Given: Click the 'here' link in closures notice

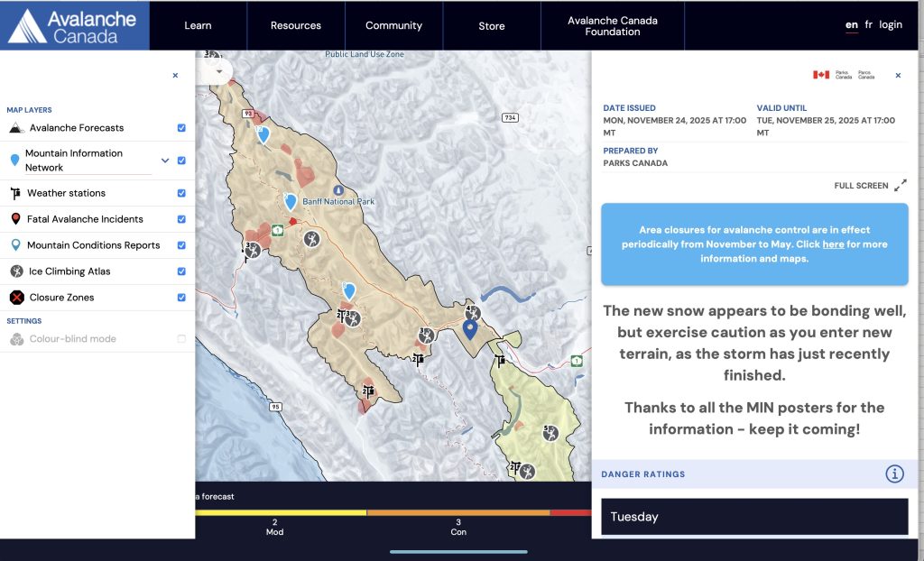Looking at the screenshot, I should tap(833, 244).
